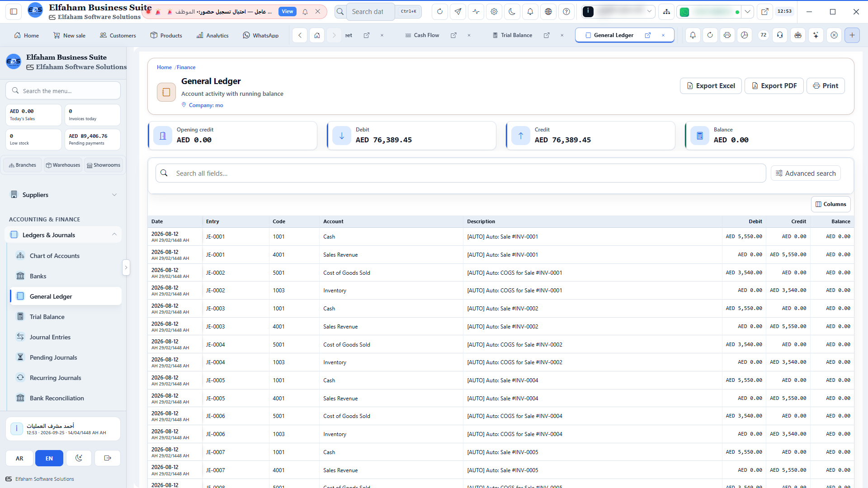Click the Search the menu box
The image size is (868, 488).
pos(63,91)
